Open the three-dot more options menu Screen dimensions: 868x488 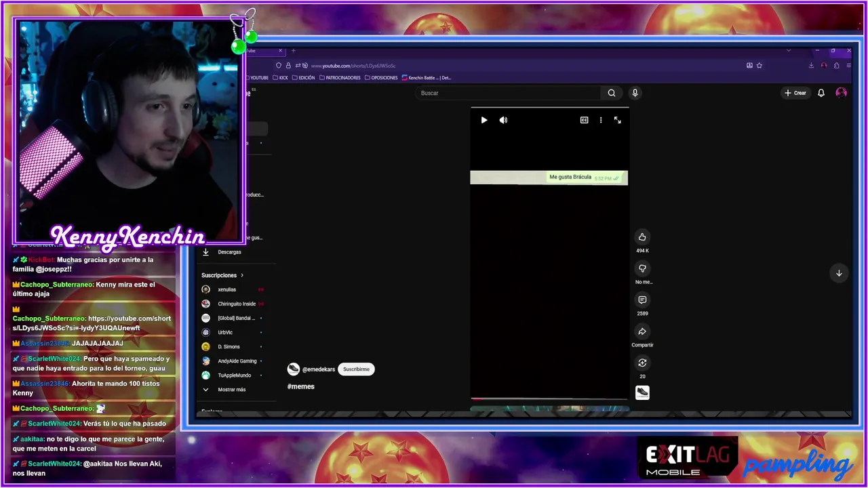(x=601, y=120)
